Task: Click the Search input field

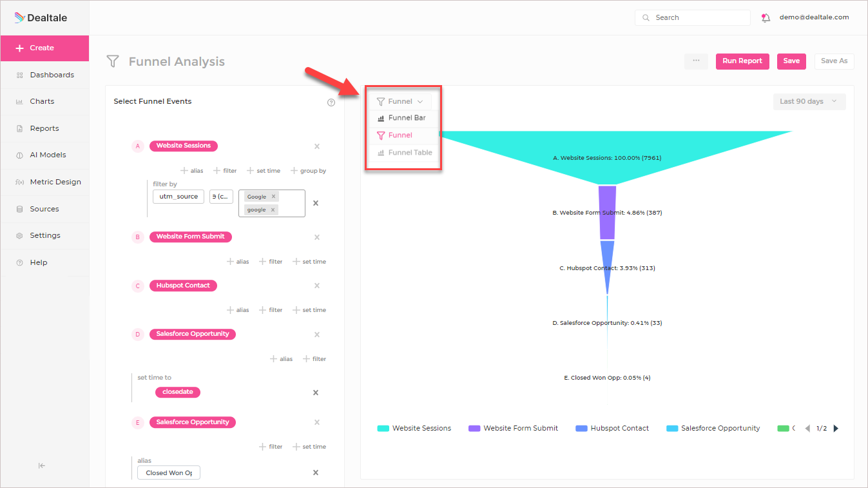Action: [693, 17]
